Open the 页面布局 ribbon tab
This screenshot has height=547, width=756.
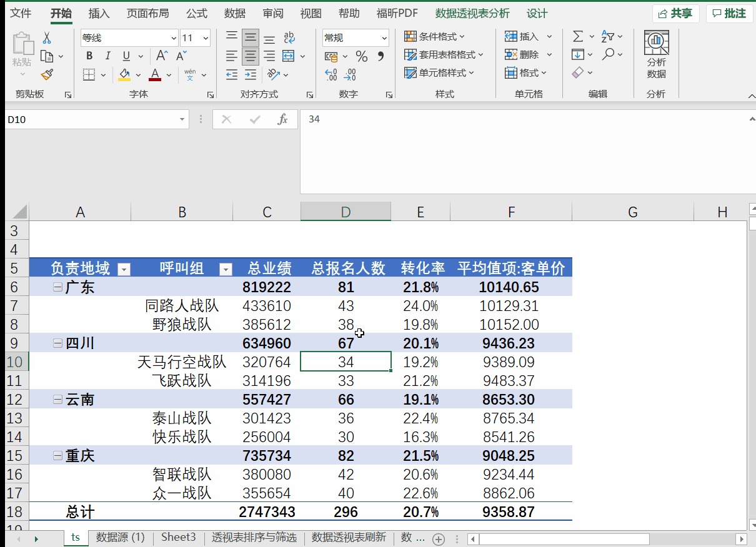147,13
